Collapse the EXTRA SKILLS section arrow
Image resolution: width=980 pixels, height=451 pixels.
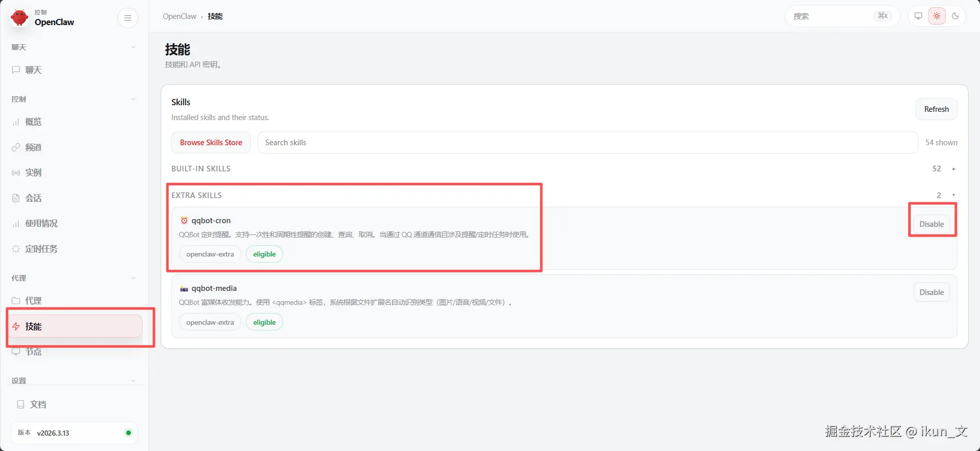tap(954, 195)
